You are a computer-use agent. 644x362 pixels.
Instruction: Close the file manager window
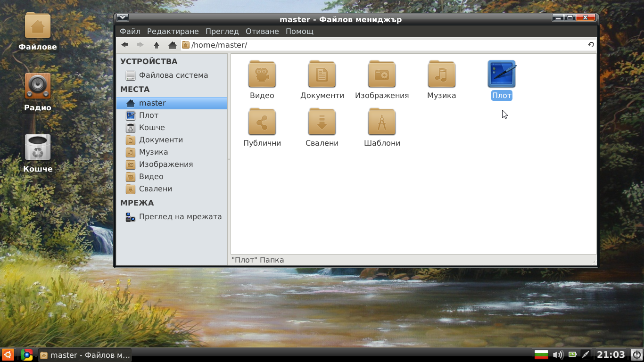click(x=586, y=18)
